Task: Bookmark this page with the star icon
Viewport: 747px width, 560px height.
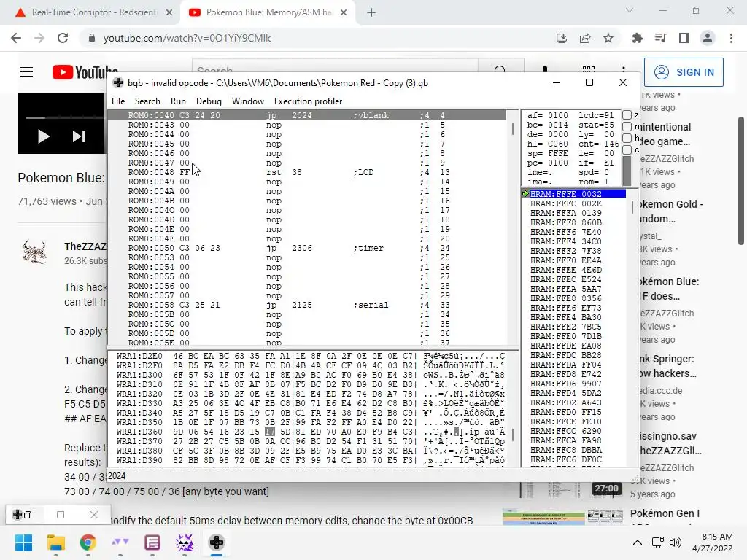Action: click(608, 38)
